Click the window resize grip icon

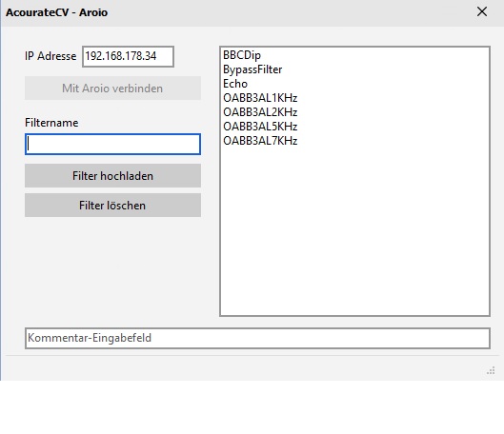click(491, 371)
